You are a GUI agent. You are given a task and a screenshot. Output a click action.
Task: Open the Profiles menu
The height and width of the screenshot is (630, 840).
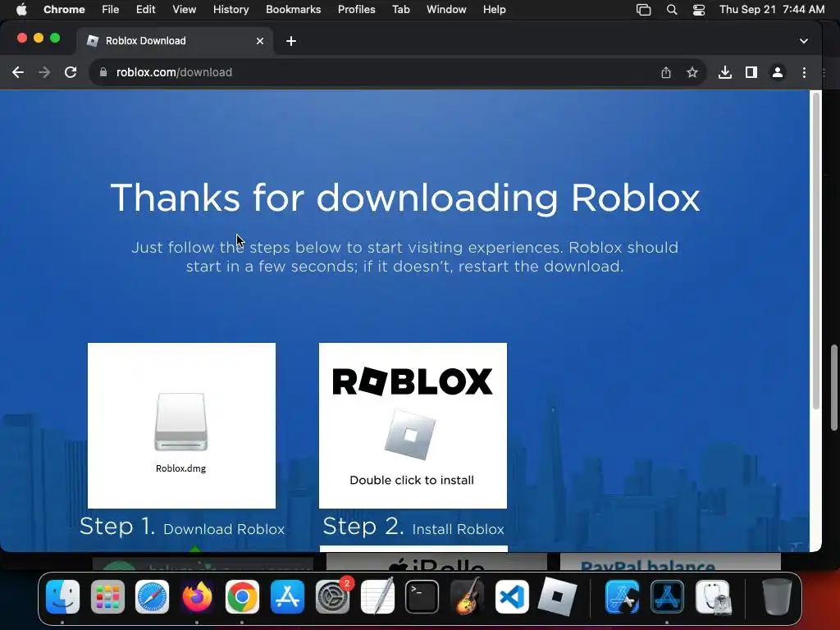[356, 10]
